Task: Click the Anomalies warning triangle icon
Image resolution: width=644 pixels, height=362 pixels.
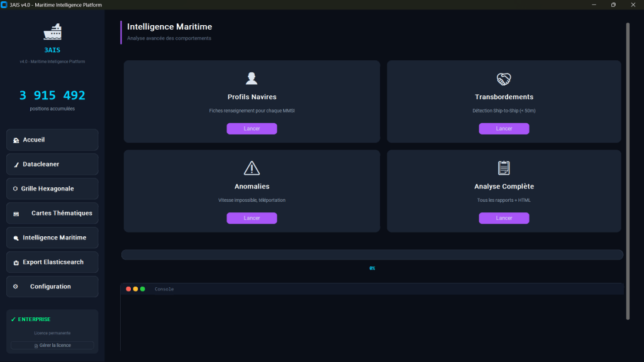Action: click(252, 168)
